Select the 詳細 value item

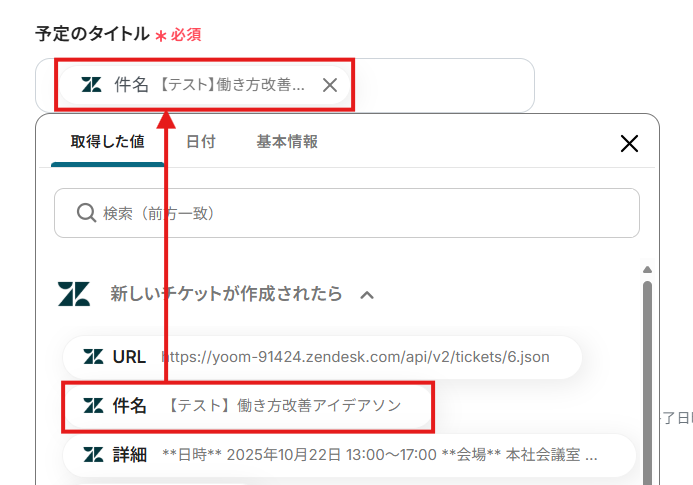coord(349,454)
